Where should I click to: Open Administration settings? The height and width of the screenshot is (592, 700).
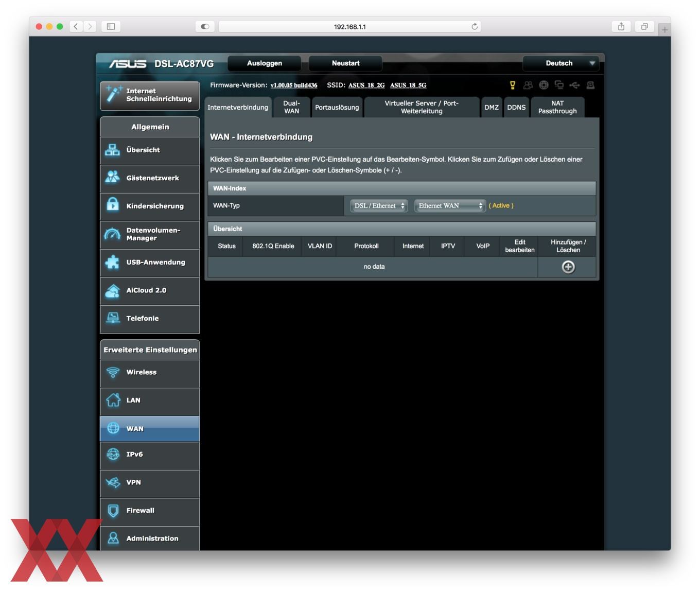150,538
